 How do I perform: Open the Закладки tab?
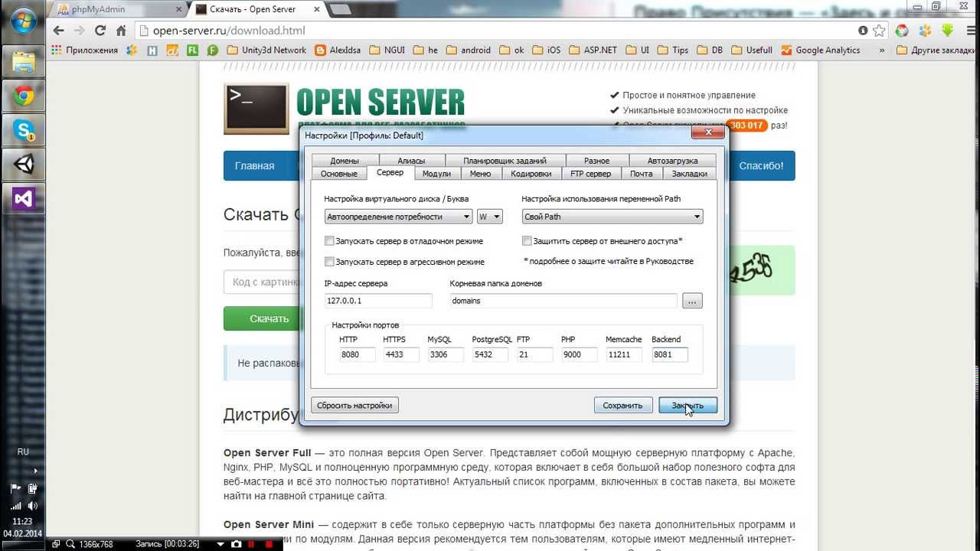[x=690, y=174]
